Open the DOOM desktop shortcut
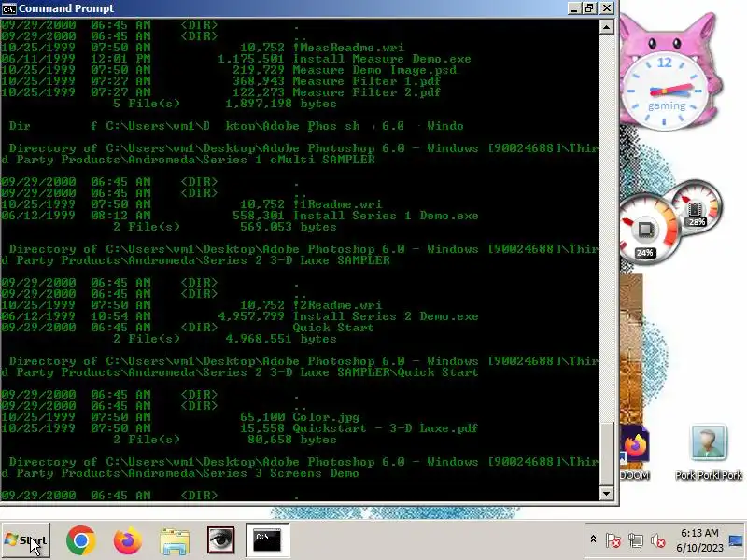The image size is (747, 560). click(635, 454)
